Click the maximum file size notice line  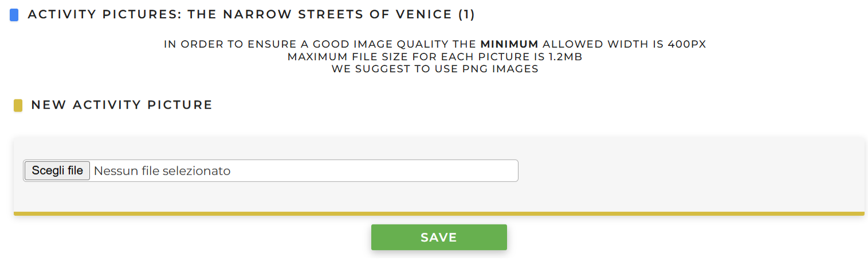tap(434, 57)
